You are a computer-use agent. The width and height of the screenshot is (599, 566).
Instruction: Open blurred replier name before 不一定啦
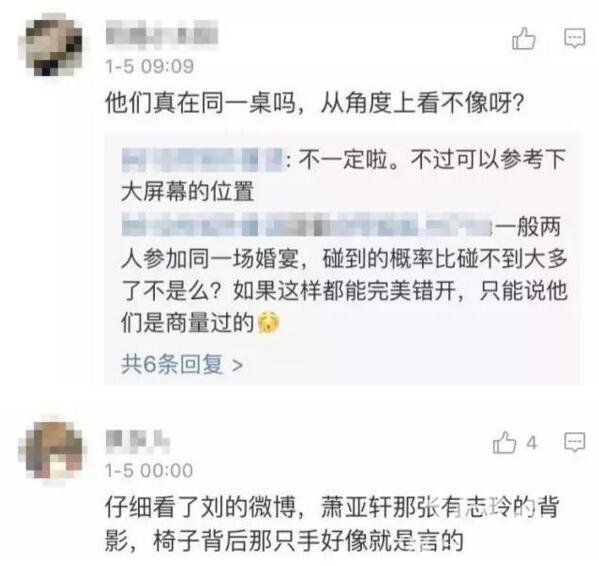point(202,160)
